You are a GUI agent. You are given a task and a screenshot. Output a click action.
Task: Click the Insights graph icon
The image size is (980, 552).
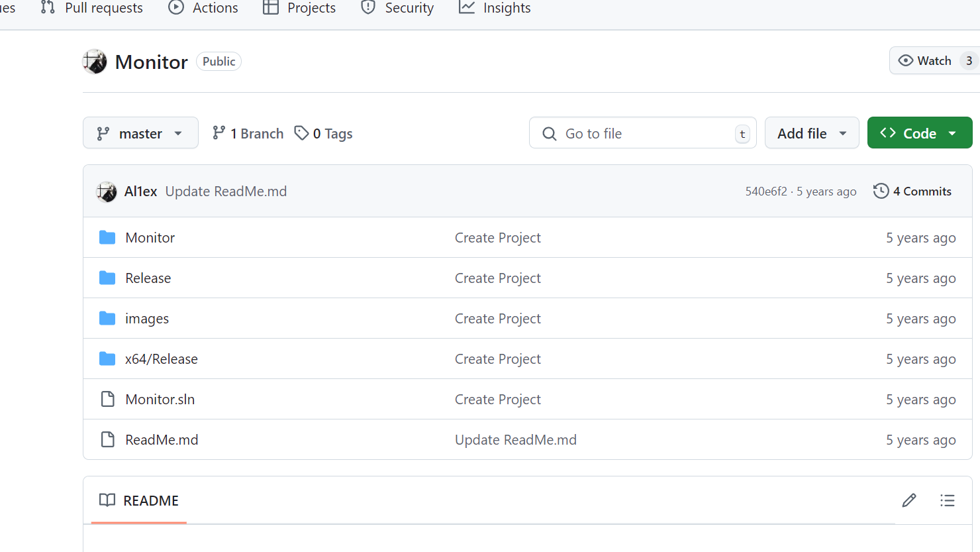coord(467,7)
